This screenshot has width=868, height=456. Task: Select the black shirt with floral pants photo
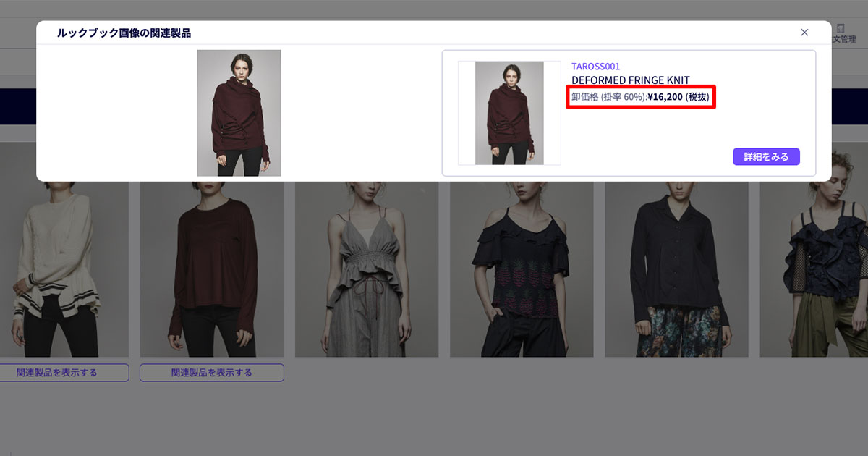[676, 269]
